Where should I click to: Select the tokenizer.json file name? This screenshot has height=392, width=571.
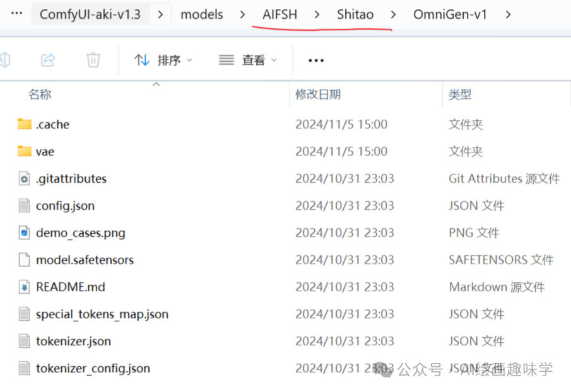point(74,341)
